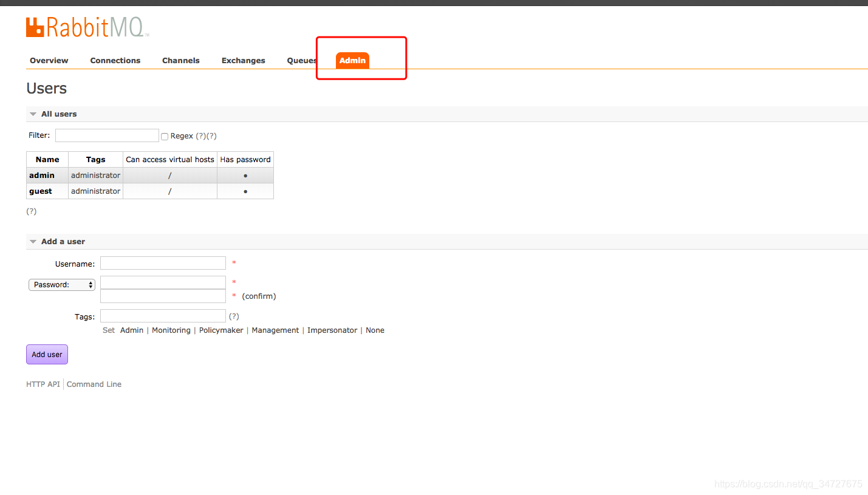Open second help (?) next to Regex
868x495 pixels.
211,136
